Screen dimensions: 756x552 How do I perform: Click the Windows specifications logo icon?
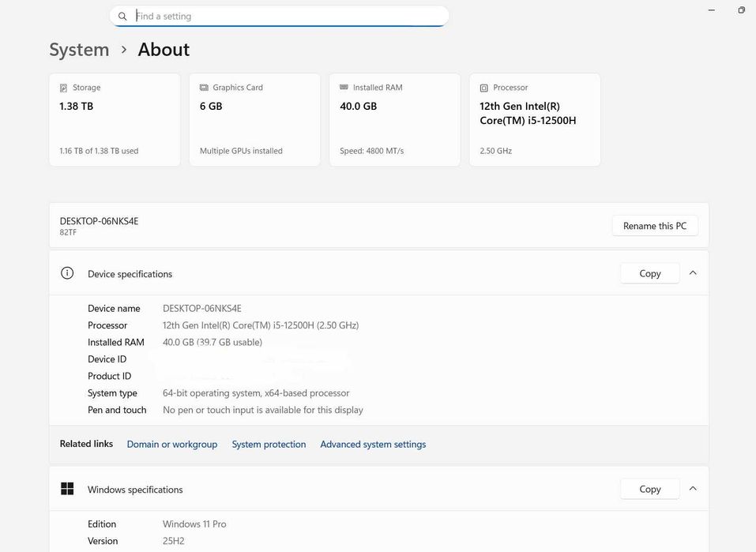tap(67, 489)
